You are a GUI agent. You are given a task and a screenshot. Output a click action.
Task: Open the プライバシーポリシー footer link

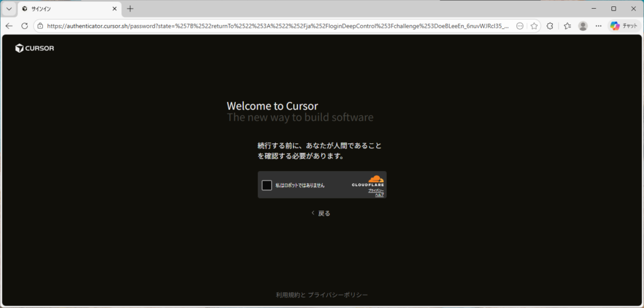(338, 295)
